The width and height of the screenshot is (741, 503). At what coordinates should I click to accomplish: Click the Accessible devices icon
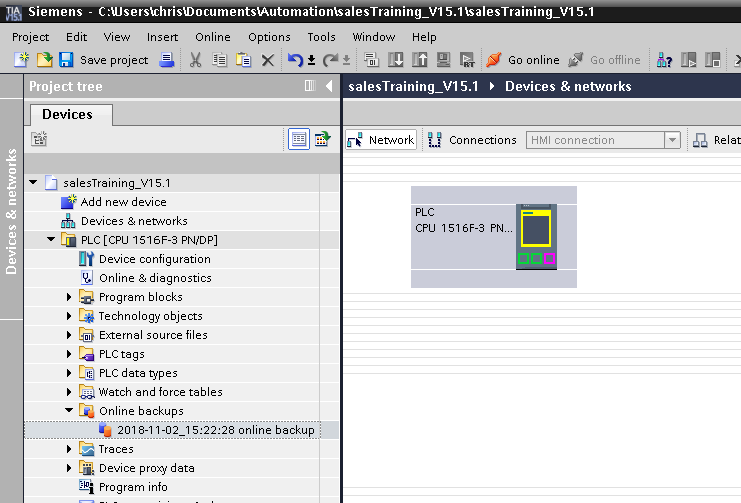click(x=664, y=60)
